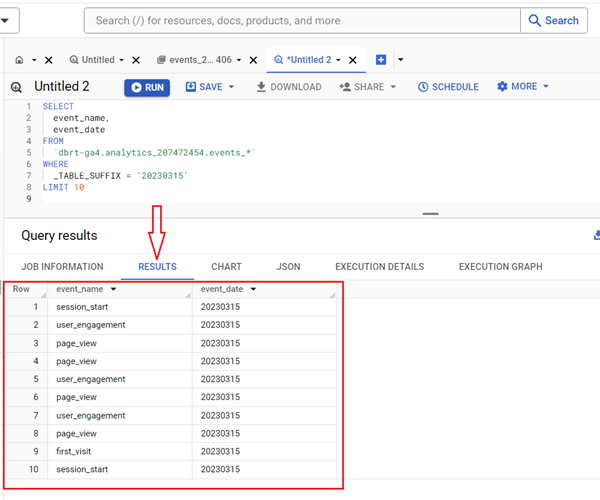The width and height of the screenshot is (600, 500).
Task: Click the SELECT keyword on line 1
Action: point(58,106)
